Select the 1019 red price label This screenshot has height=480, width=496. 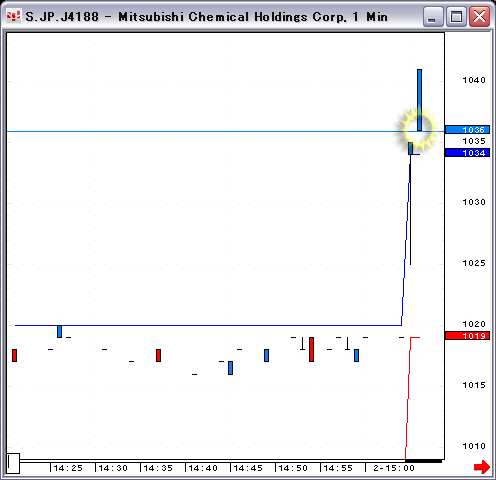467,336
